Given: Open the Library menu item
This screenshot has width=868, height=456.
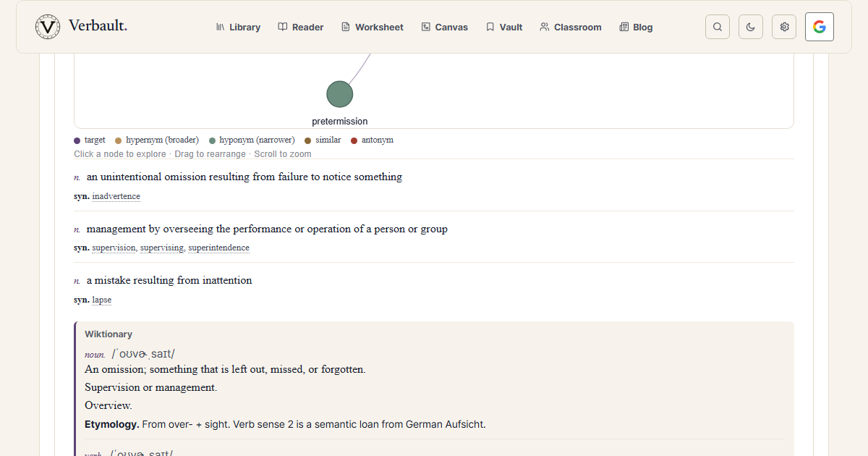Looking at the screenshot, I should click(x=238, y=27).
